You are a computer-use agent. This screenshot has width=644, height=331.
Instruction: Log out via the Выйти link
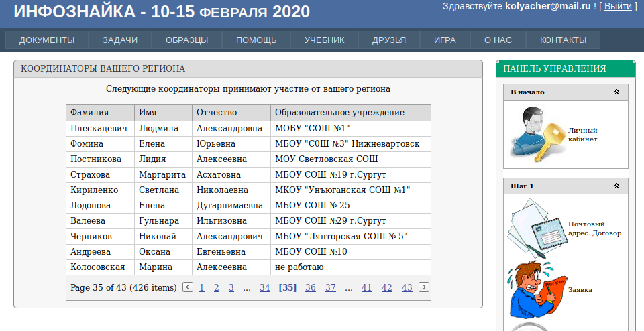618,6
